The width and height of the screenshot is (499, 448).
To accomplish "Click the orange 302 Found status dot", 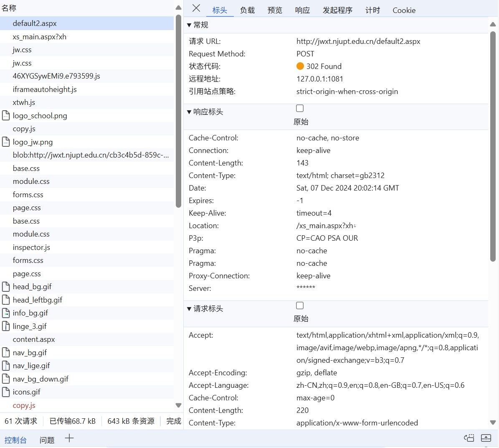I will click(x=300, y=66).
